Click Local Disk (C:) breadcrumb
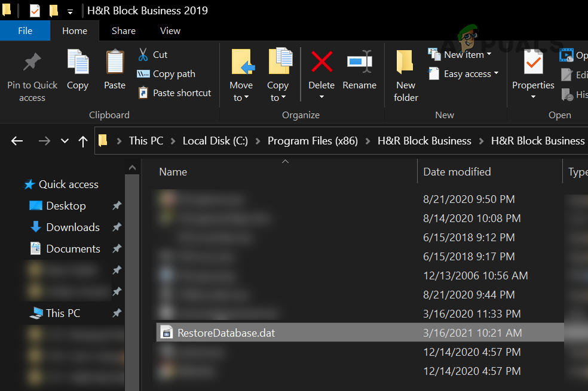Viewport: 588px width, 391px height. (215, 141)
